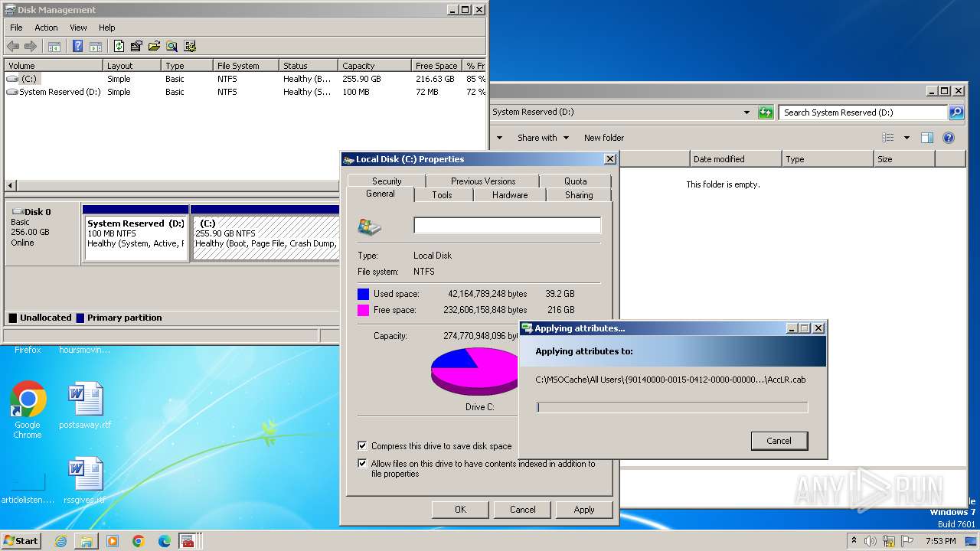This screenshot has width=980, height=551.
Task: Click New folder in Explorer toolbar
Action: [x=604, y=138]
